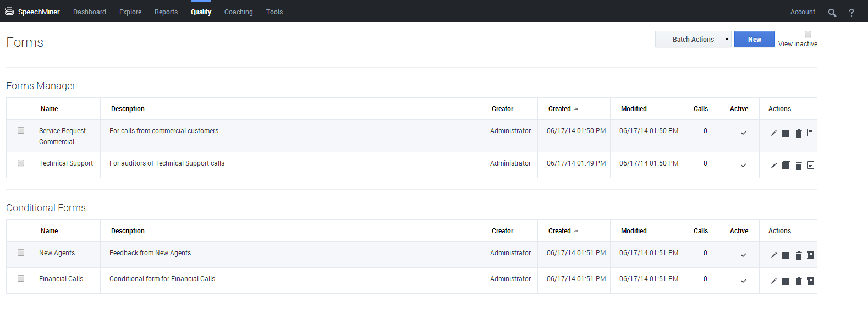Open search magnifier in top bar
This screenshot has height=319, width=868.
click(832, 13)
